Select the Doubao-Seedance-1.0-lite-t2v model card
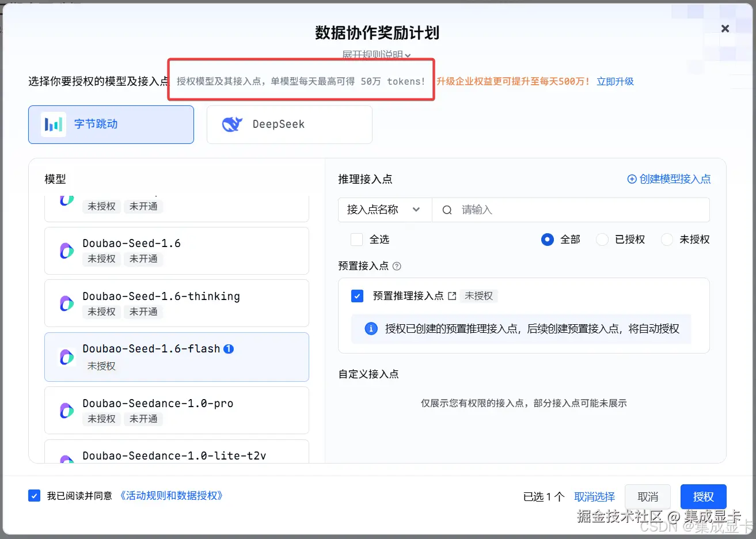 tap(177, 451)
